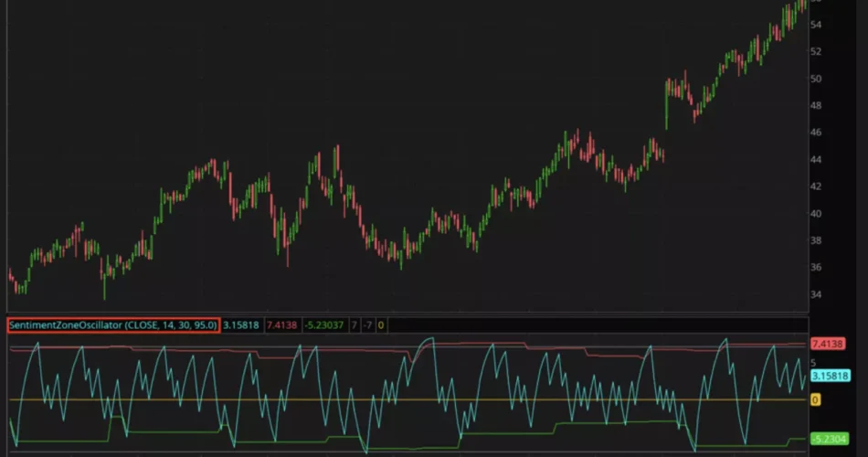Click the yellow 0 bubble on right axis
Viewport: 868px width, 457px height.
[x=815, y=400]
